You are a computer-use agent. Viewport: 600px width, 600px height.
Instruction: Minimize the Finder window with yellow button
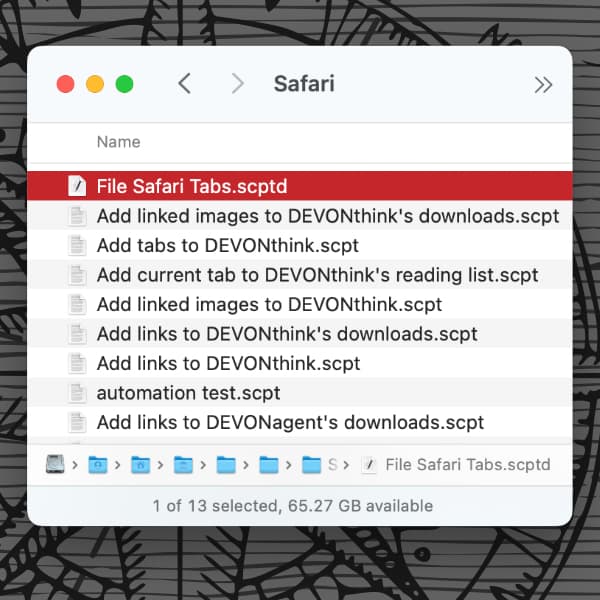(95, 84)
